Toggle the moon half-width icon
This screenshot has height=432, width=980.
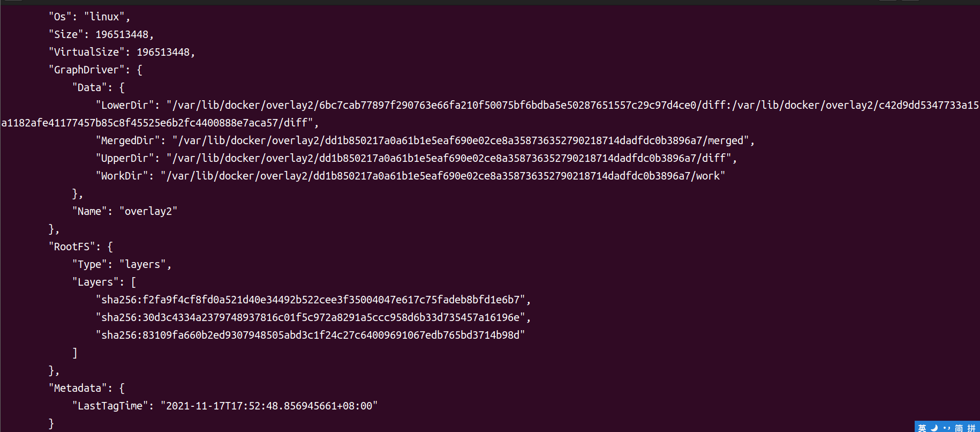point(934,428)
